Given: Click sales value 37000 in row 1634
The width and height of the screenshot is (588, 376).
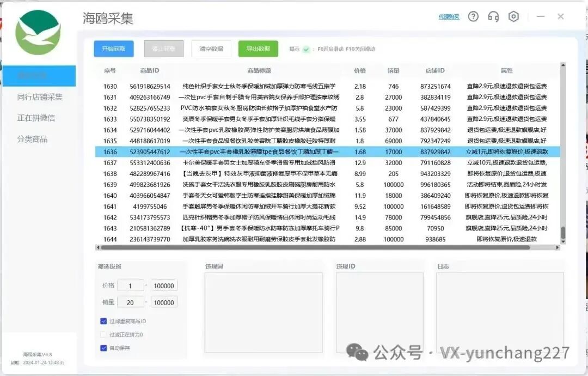Looking at the screenshot, I should point(394,130).
